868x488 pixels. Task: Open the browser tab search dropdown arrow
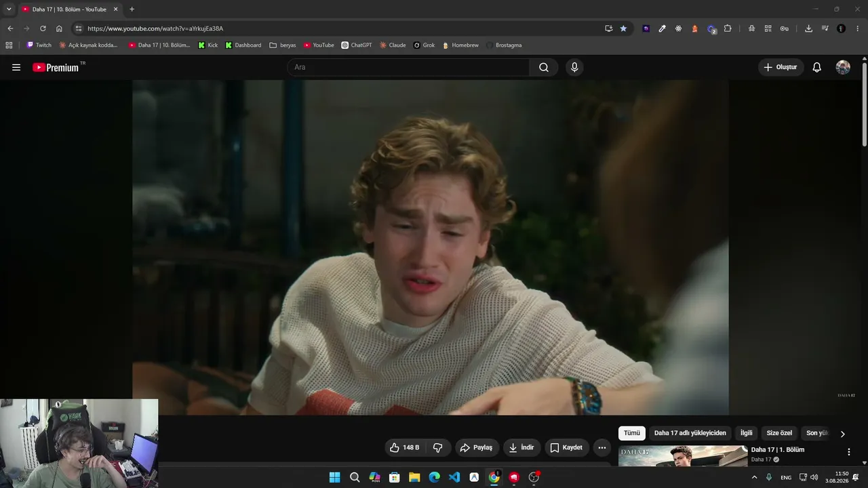click(x=9, y=9)
